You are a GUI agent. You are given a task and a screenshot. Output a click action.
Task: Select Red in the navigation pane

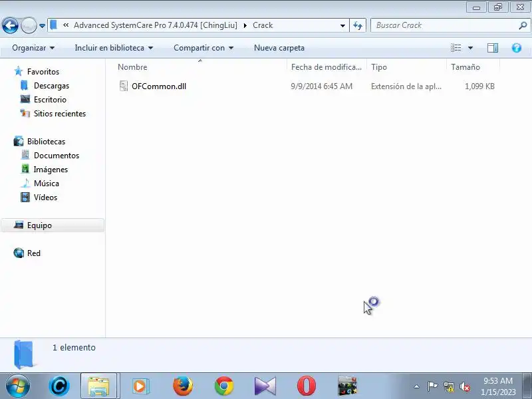click(34, 253)
